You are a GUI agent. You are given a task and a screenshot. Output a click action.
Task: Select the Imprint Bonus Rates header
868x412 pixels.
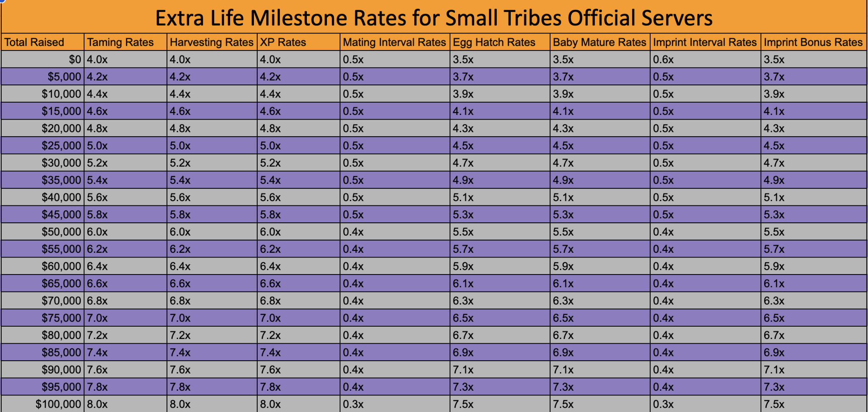click(813, 42)
